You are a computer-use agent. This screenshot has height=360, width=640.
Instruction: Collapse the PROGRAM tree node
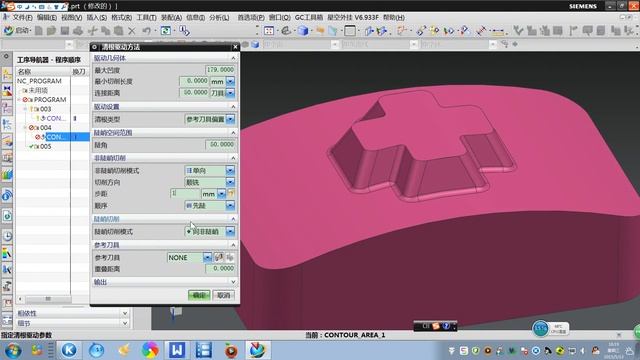click(x=19, y=100)
